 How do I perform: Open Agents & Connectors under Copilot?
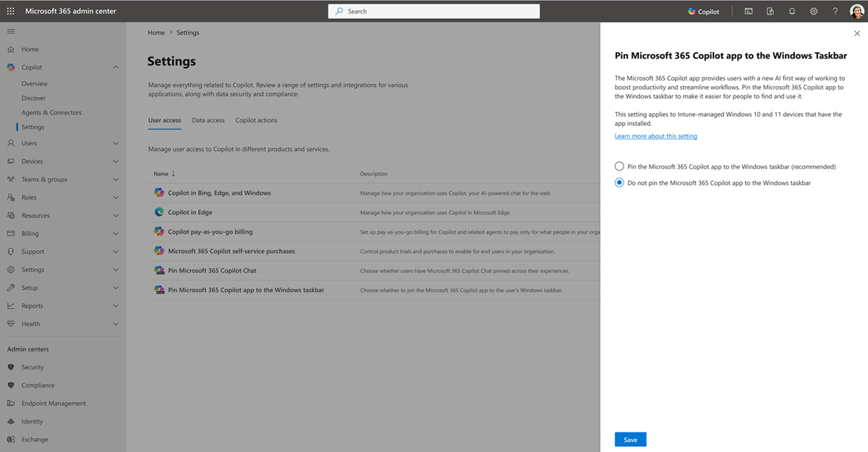pyautogui.click(x=51, y=113)
